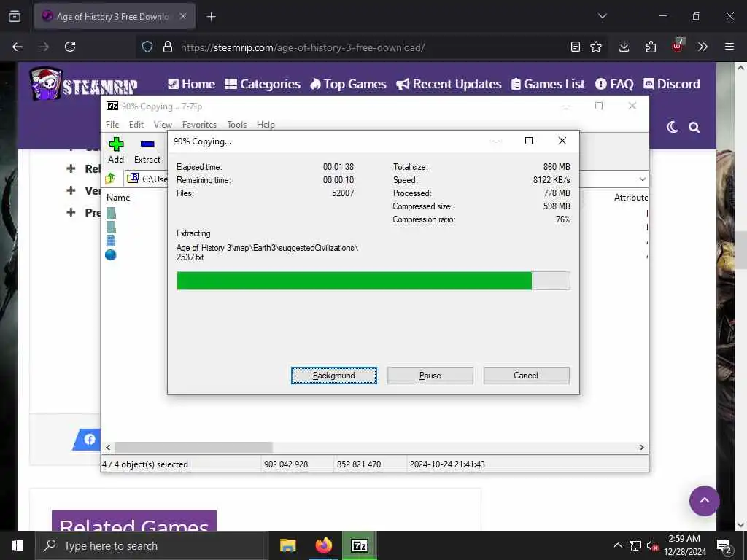
Task: Open the 7-Zip File menu
Action: click(112, 124)
